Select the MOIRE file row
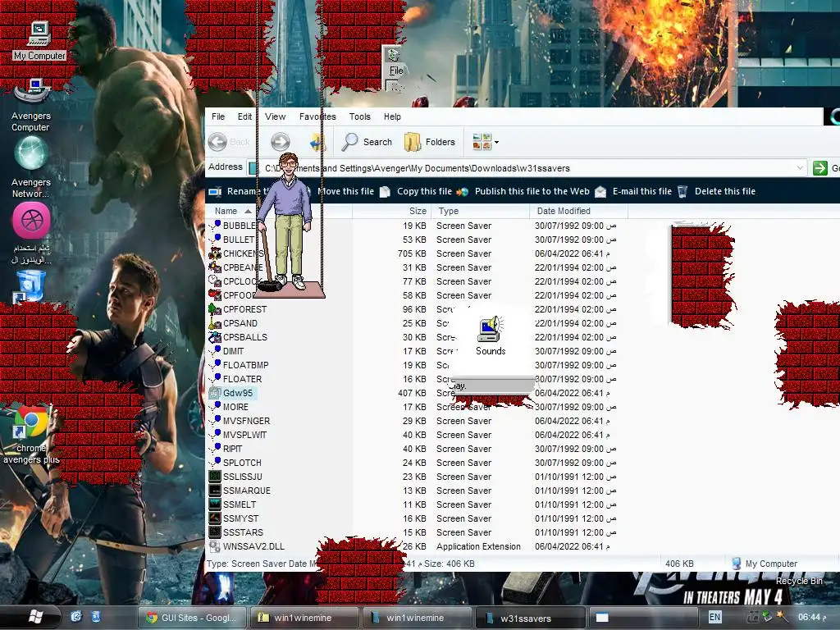This screenshot has height=630, width=840. coord(235,407)
